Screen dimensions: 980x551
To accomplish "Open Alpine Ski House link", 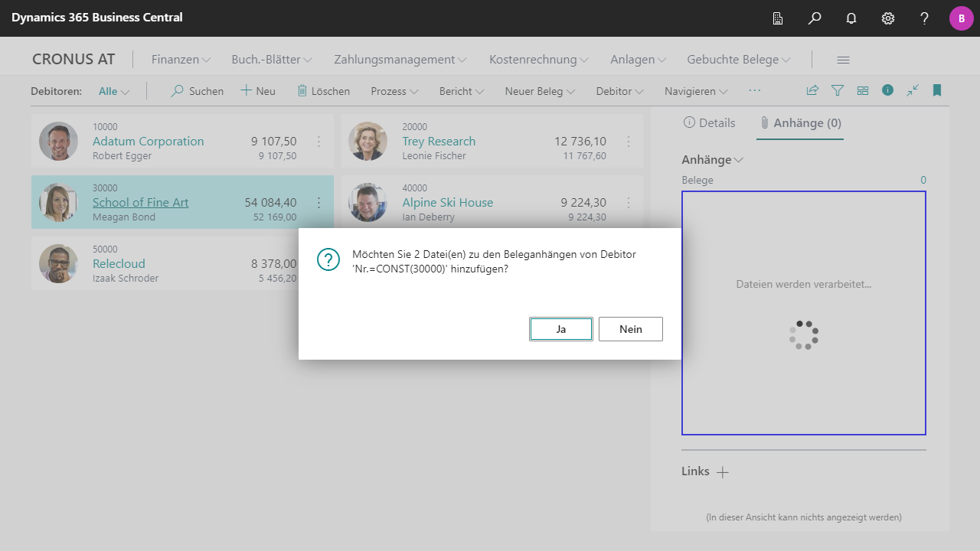I will (x=448, y=203).
